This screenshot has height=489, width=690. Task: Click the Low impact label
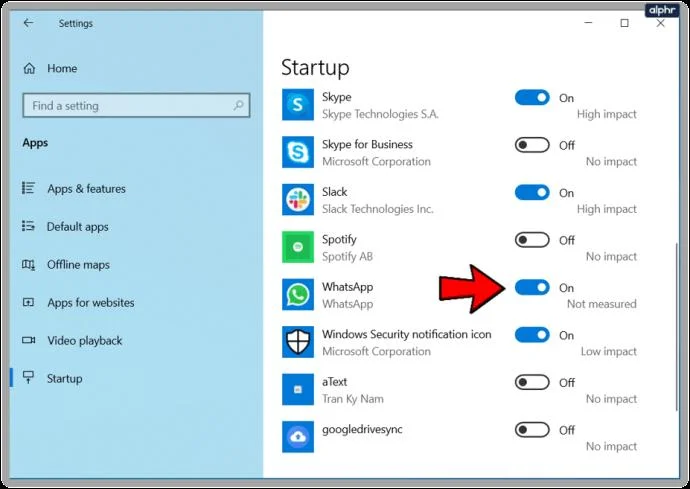coord(609,351)
